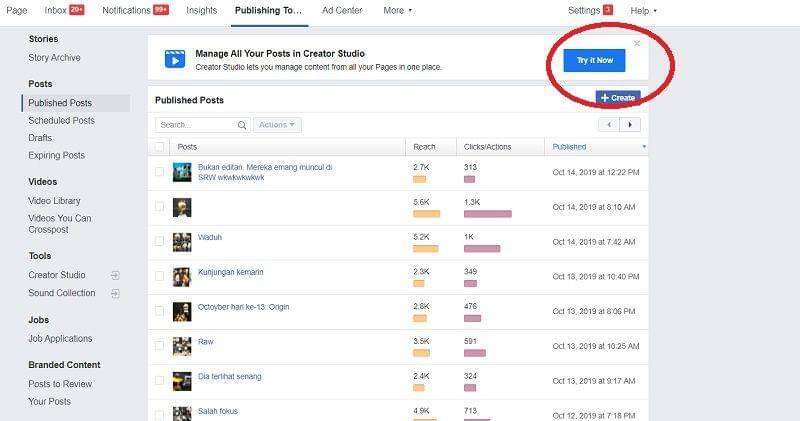Click the 1.3K clicks bar
The width and height of the screenshot is (800, 421).
point(488,214)
